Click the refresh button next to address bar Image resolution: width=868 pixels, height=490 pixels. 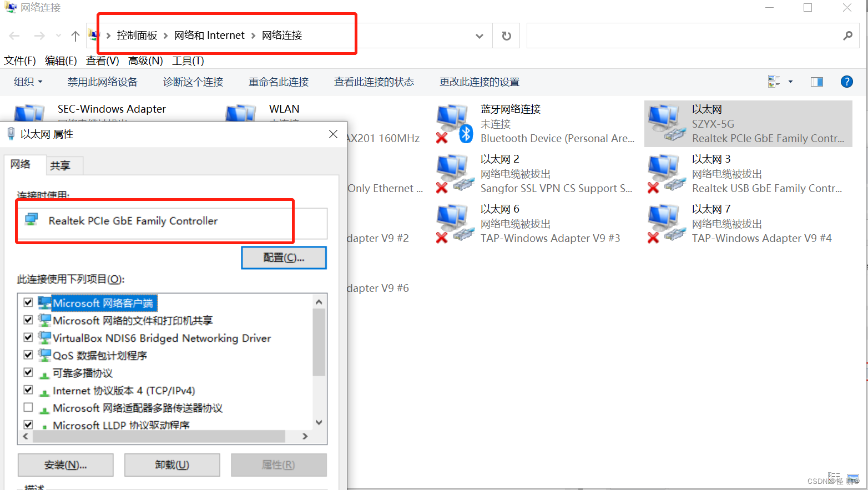pos(506,36)
